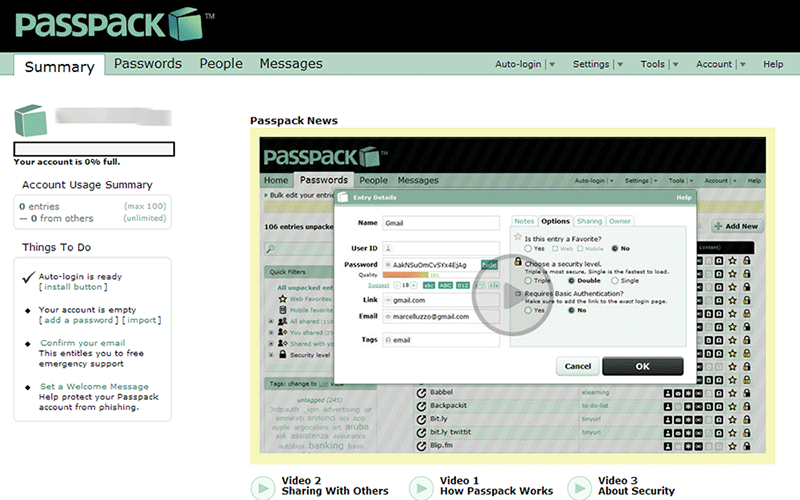Click the favorite star icon in Options panel
The width and height of the screenshot is (800, 500).
pos(518,237)
